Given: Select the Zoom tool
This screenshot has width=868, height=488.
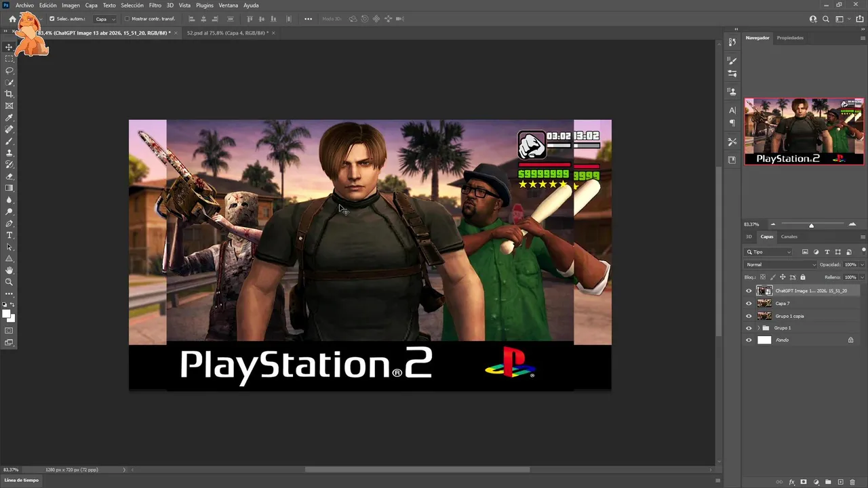Looking at the screenshot, I should click(x=9, y=282).
